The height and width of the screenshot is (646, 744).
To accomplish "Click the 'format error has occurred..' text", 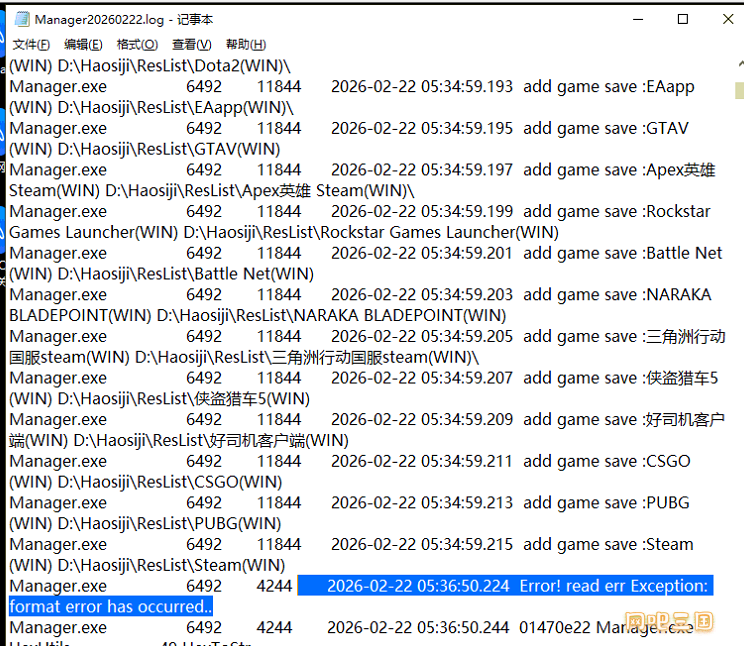I will pyautogui.click(x=111, y=607).
